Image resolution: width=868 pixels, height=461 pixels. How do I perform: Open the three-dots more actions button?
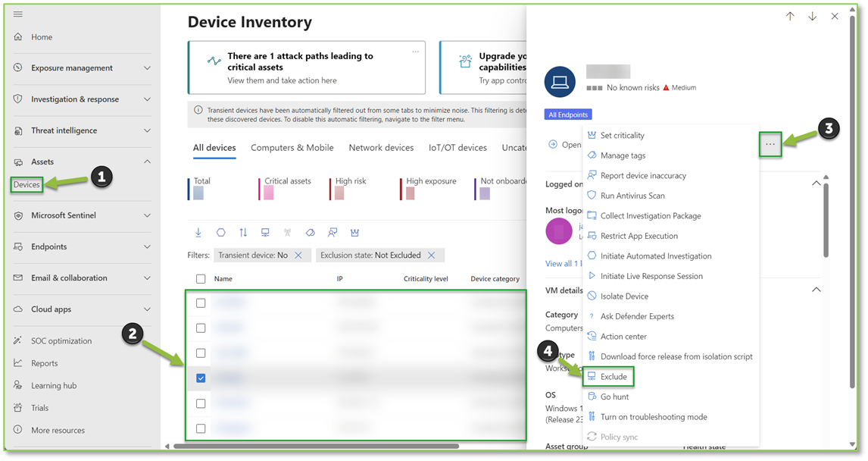click(x=770, y=144)
